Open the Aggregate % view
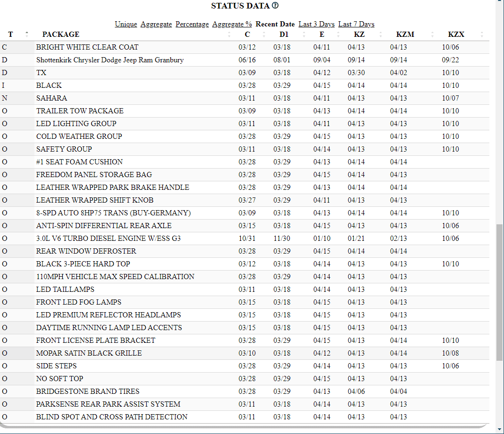This screenshot has width=504, height=434. (x=232, y=24)
